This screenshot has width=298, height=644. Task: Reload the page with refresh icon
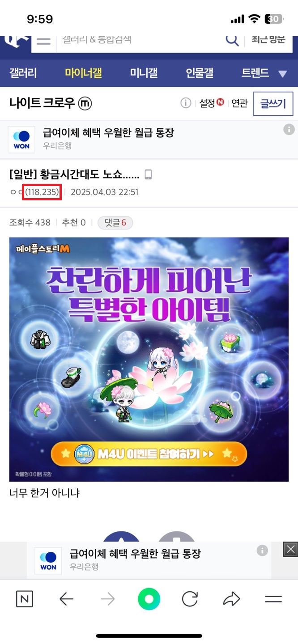tap(190, 599)
